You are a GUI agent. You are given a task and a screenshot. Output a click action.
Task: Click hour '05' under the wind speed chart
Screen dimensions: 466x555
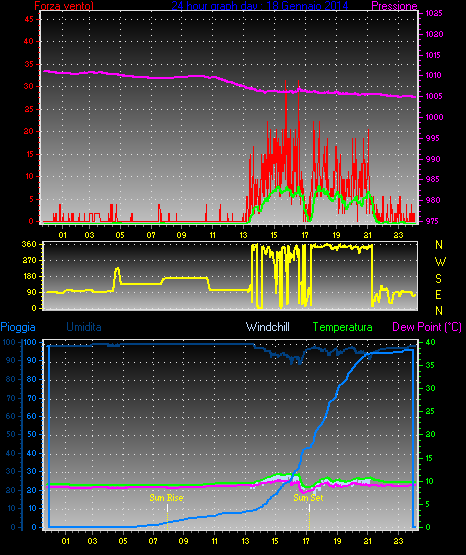pyautogui.click(x=120, y=235)
